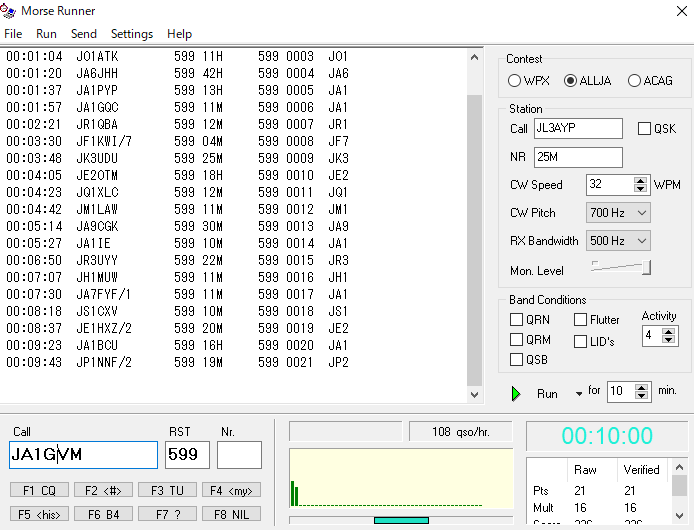Enable Flutter band condition

[x=581, y=320]
